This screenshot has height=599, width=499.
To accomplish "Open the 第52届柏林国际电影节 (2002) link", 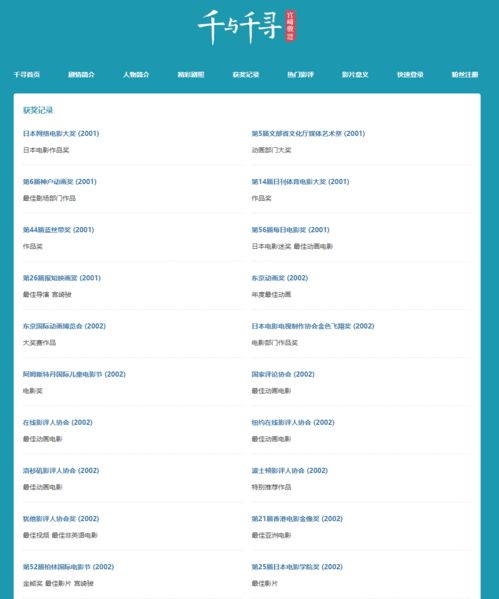I will point(68,567).
